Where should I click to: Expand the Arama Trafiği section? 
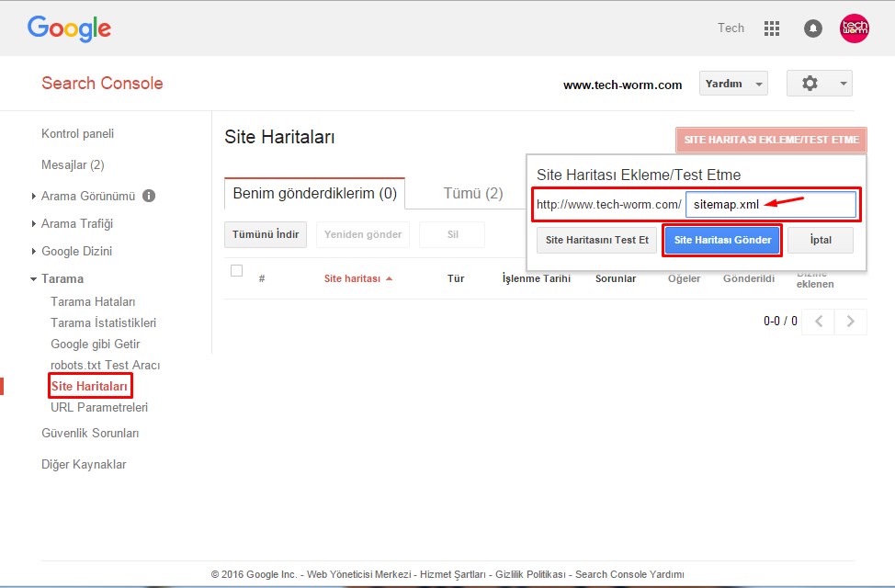point(77,223)
